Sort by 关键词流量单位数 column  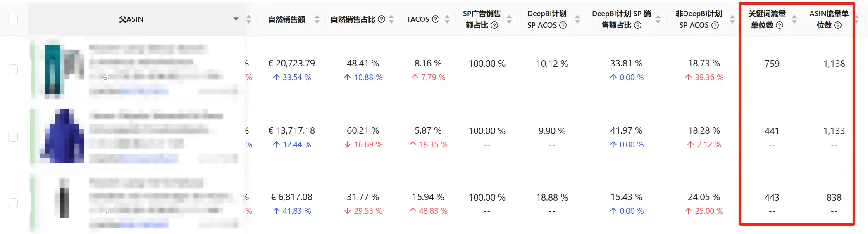point(794,19)
